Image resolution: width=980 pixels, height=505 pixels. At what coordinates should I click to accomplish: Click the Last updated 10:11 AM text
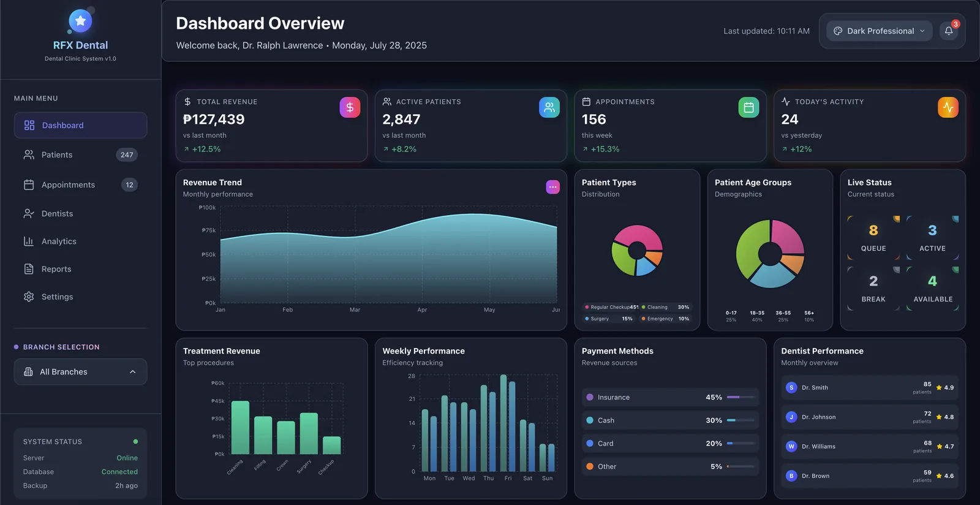point(766,31)
